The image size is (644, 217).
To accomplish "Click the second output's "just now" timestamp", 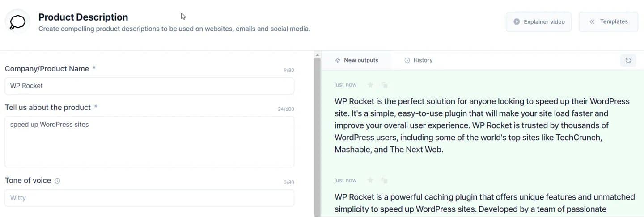I will click(345, 180).
